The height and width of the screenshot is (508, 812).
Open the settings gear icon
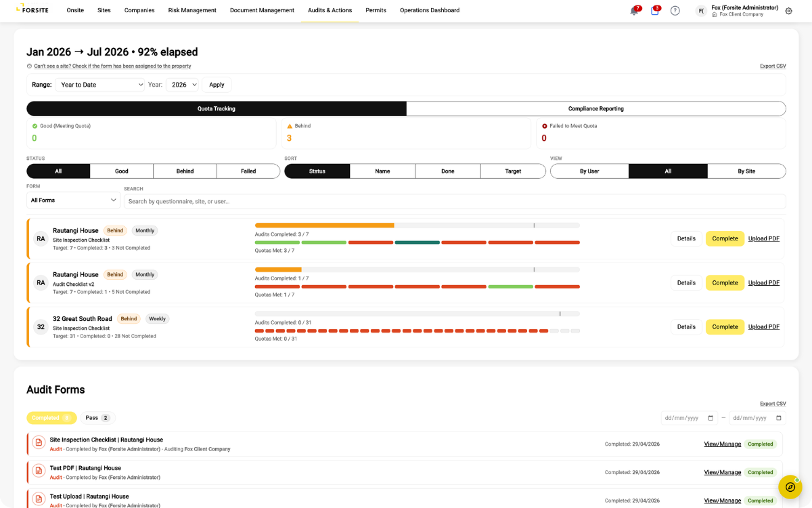[789, 11]
